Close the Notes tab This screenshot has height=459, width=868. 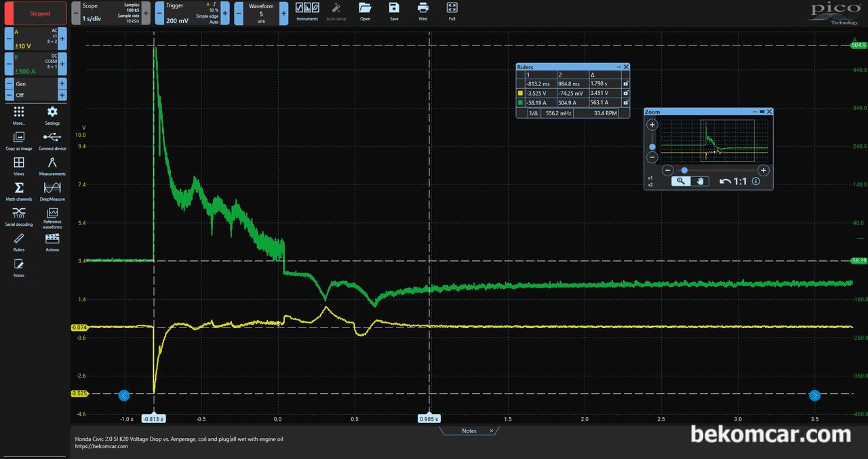click(492, 431)
